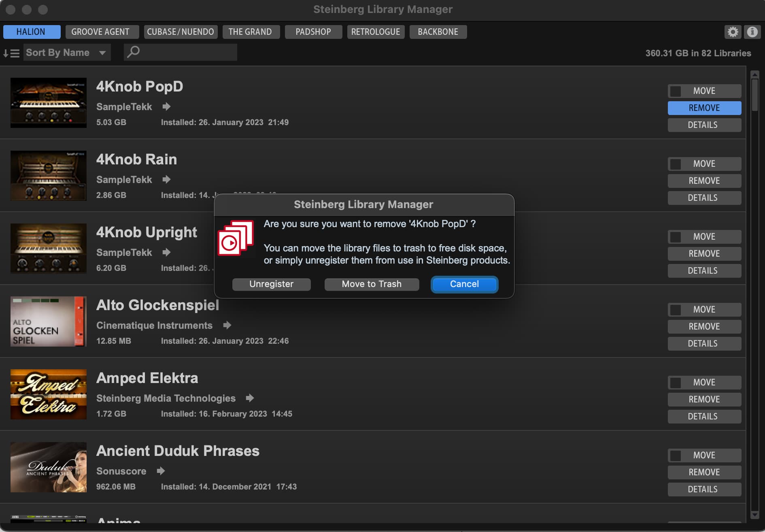Open the info icon
Viewport: 765px width, 532px height.
pos(752,32)
